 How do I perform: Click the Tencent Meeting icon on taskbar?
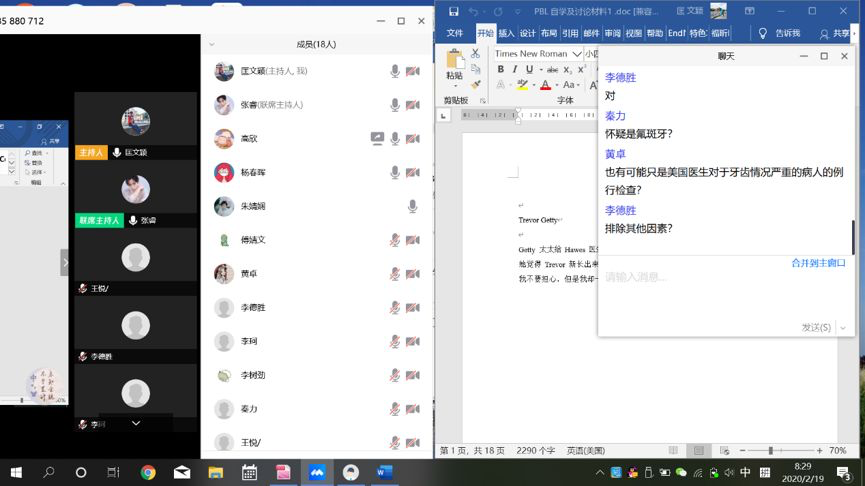click(317, 472)
